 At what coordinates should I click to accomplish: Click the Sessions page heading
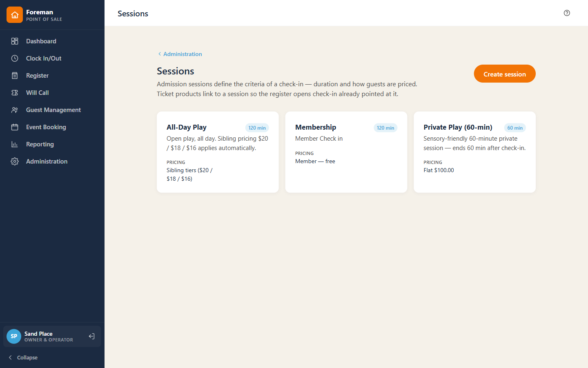coord(176,71)
